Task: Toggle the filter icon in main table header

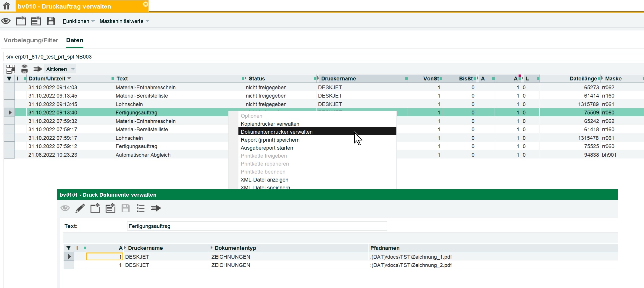Action: click(9, 79)
